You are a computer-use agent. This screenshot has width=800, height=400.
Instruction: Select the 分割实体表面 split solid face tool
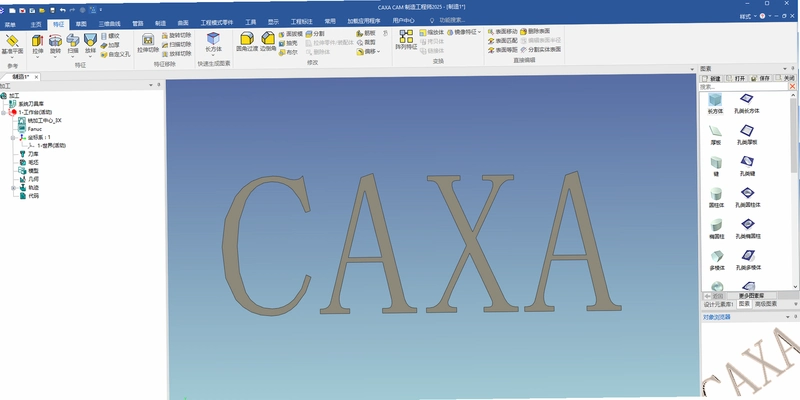coord(541,49)
